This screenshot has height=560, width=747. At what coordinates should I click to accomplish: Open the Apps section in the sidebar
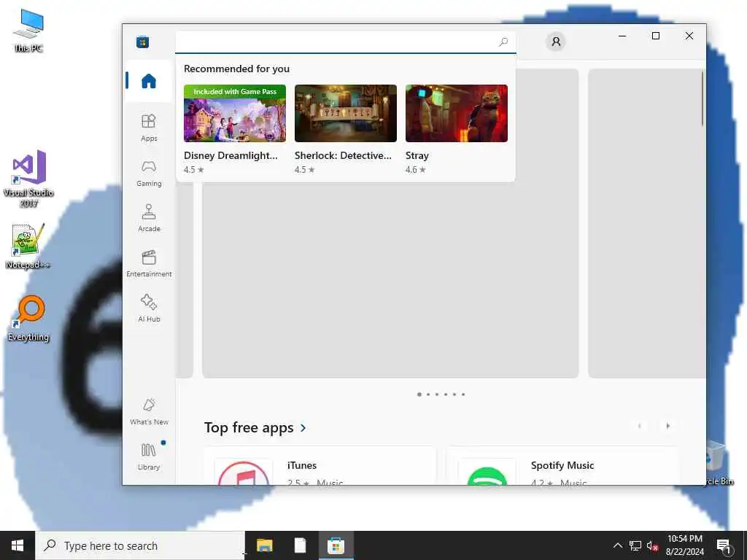(149, 128)
